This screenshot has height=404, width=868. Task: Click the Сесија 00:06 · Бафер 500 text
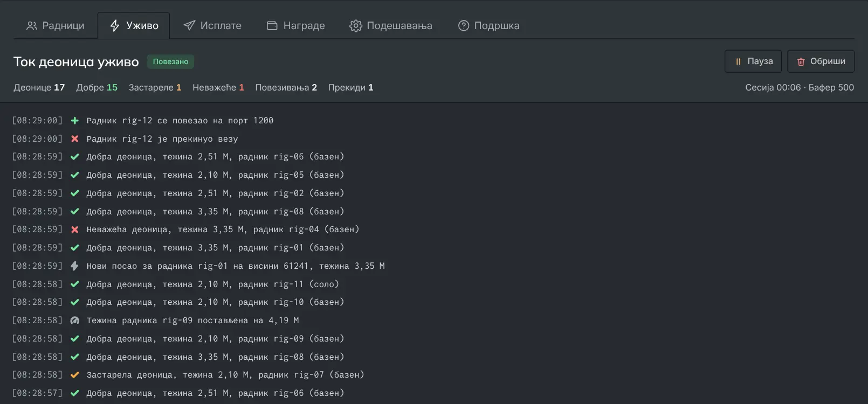800,87
